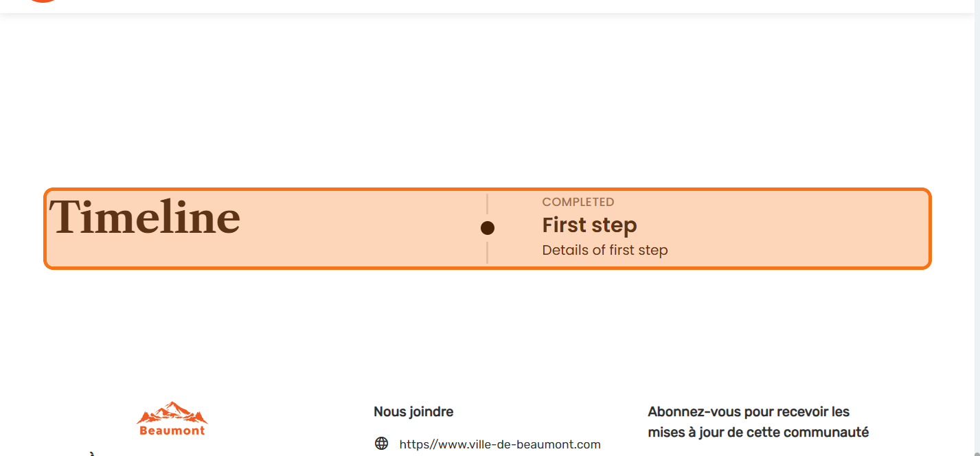Click the orange circular logo in header
This screenshot has width=980, height=456.
[43, 1]
